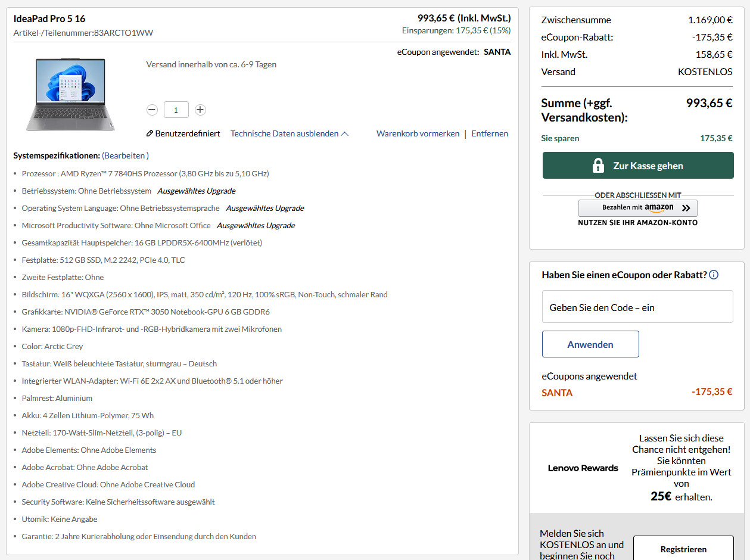Click the Tastatur Weiß beleuchtete spec line
750x560 pixels.
click(119, 363)
